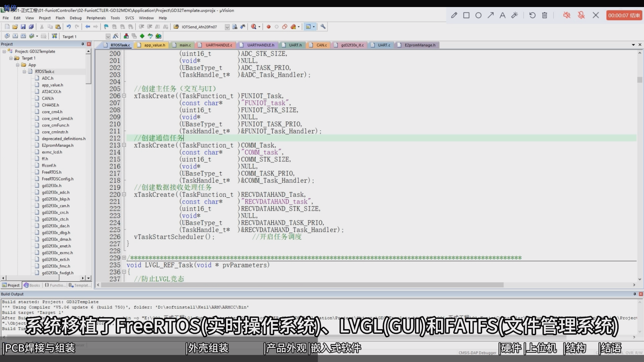
Task: Collapse the function body fold at line 236
Action: tap(124, 272)
